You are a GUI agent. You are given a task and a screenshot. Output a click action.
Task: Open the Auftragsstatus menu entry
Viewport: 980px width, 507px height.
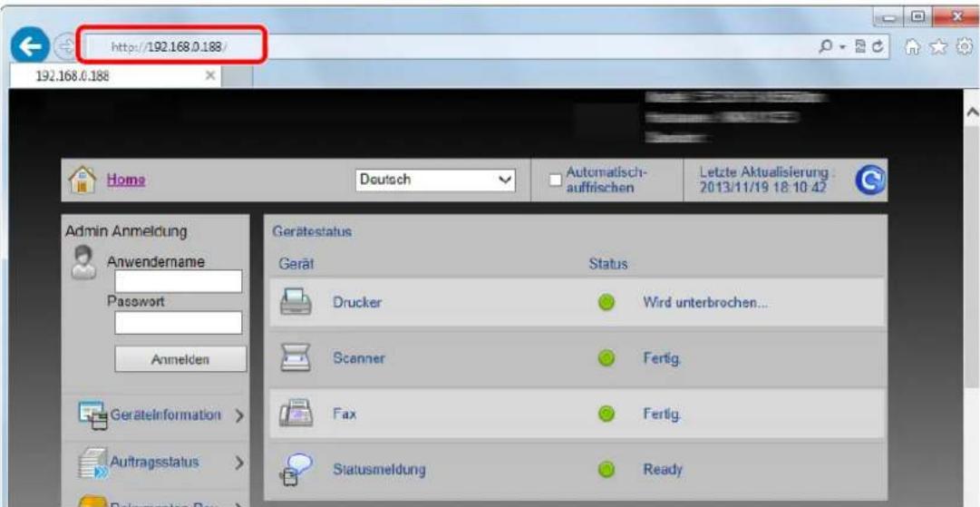tap(154, 463)
